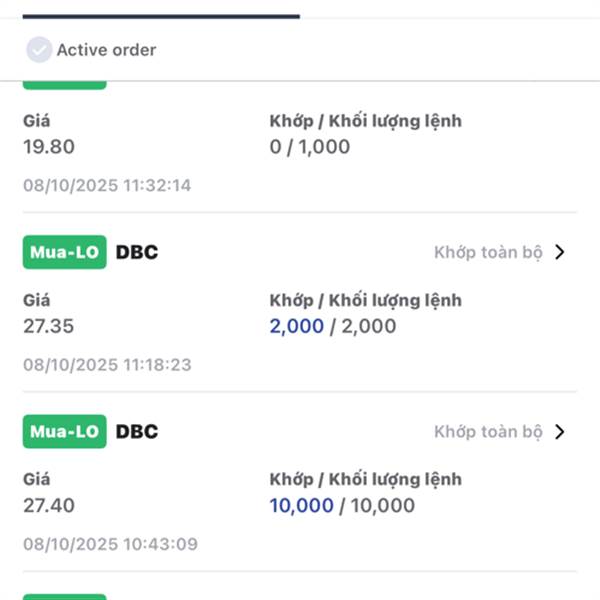The height and width of the screenshot is (600, 600).
Task: Expand the DBC order priced 27.35 chevron
Action: [x=559, y=252]
